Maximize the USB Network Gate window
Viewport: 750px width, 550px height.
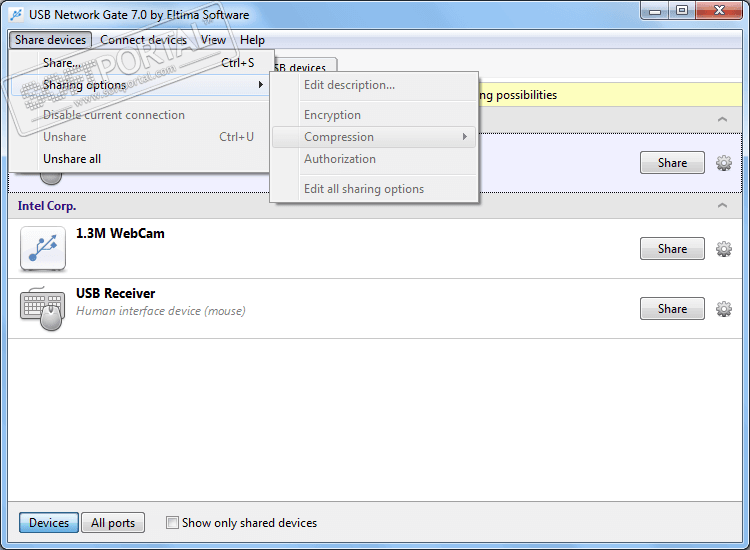tap(682, 11)
